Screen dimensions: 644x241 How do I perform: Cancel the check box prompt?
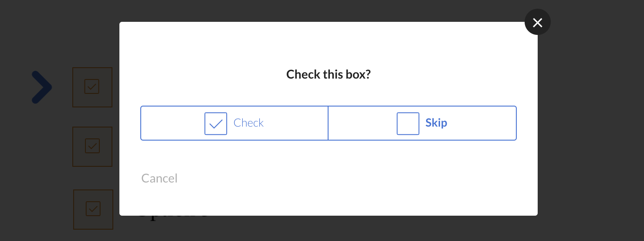click(159, 178)
